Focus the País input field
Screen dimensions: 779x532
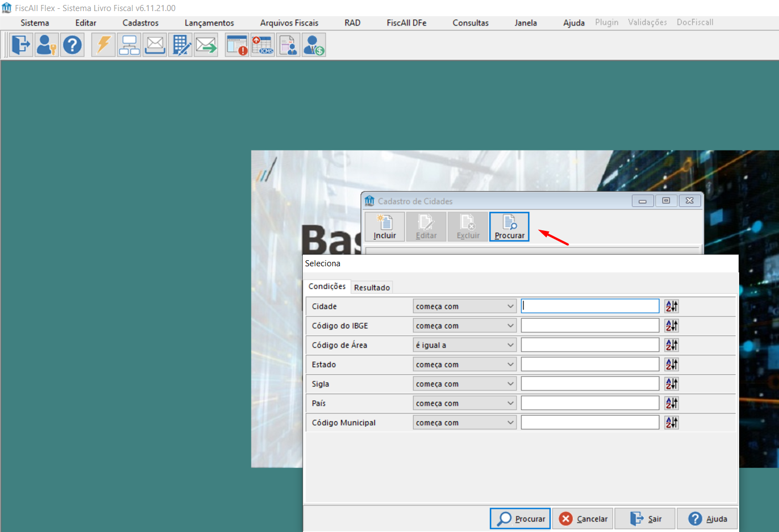click(x=590, y=403)
